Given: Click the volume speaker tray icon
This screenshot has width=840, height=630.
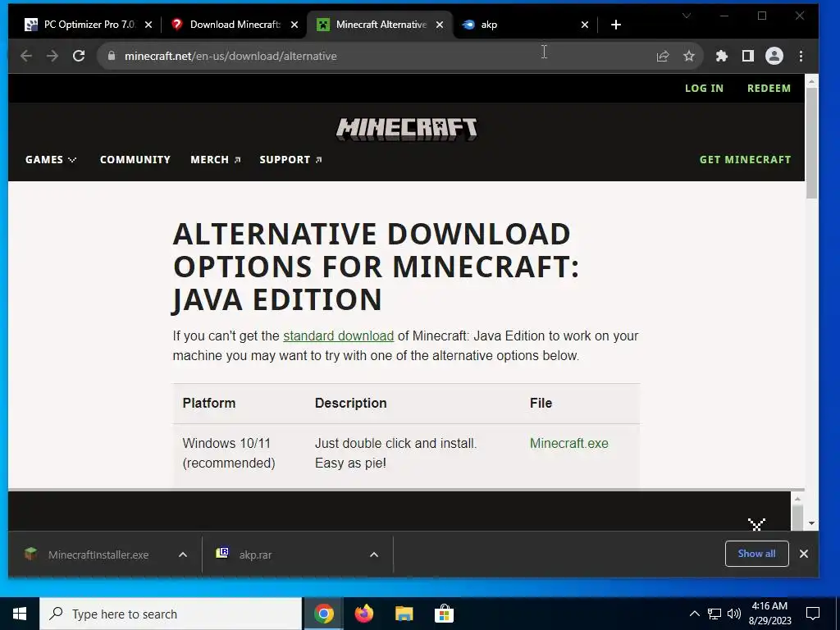Looking at the screenshot, I should [734, 614].
